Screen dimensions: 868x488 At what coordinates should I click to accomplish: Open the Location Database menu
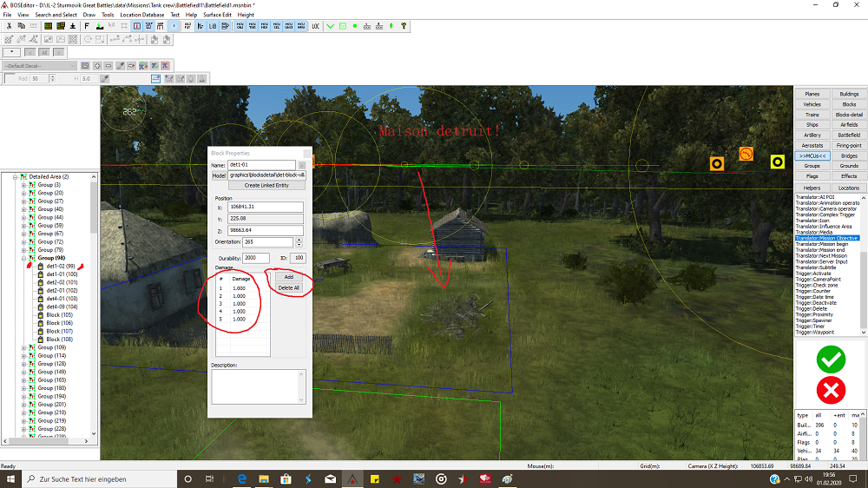[x=141, y=15]
